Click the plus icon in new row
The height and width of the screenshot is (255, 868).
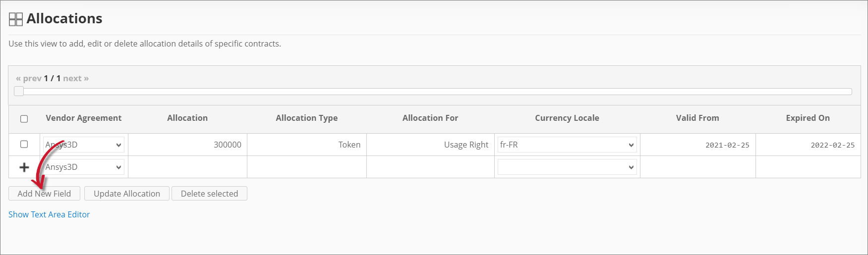point(24,167)
